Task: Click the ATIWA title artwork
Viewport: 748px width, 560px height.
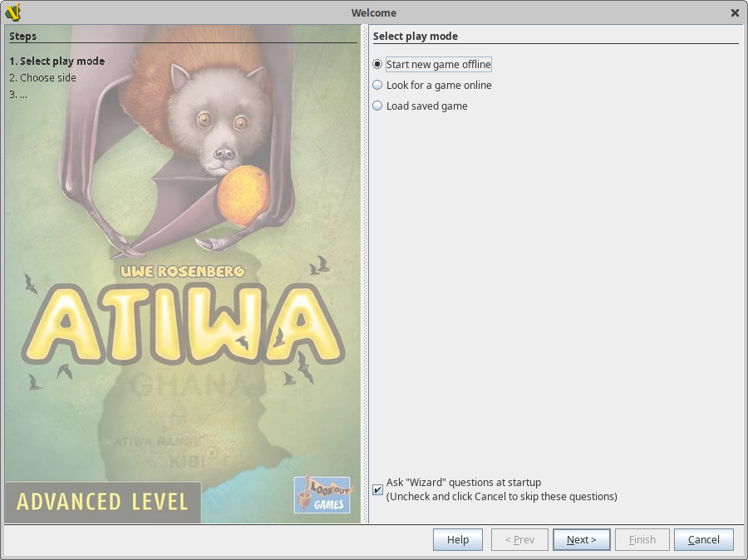Action: click(183, 323)
